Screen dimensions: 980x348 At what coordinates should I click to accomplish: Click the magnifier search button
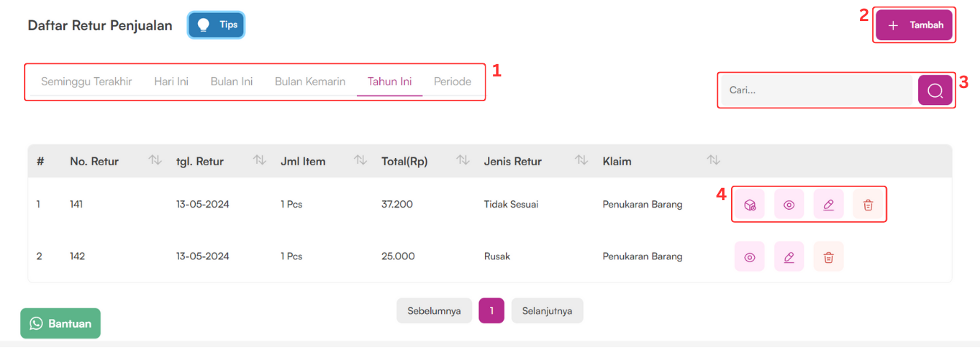point(935,90)
